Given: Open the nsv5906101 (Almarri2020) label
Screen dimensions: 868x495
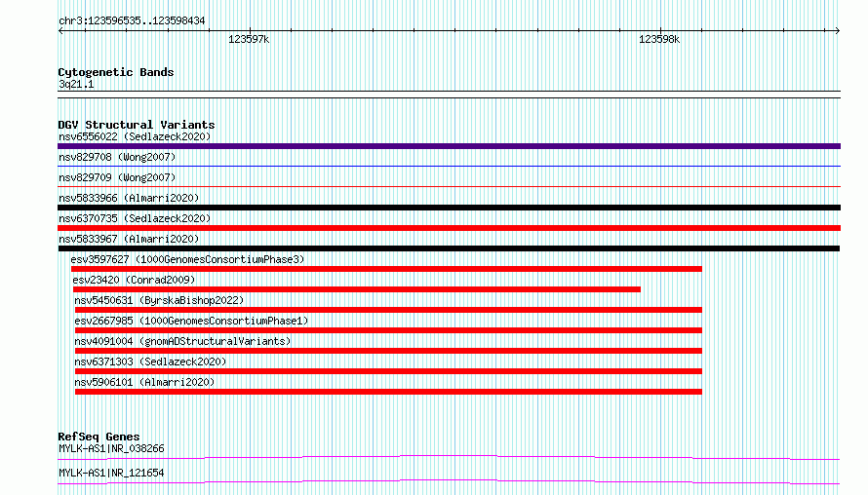Looking at the screenshot, I should (144, 382).
